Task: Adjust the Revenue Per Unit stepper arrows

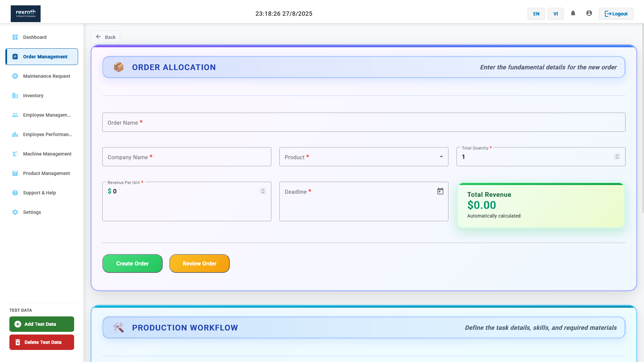Action: [263, 191]
